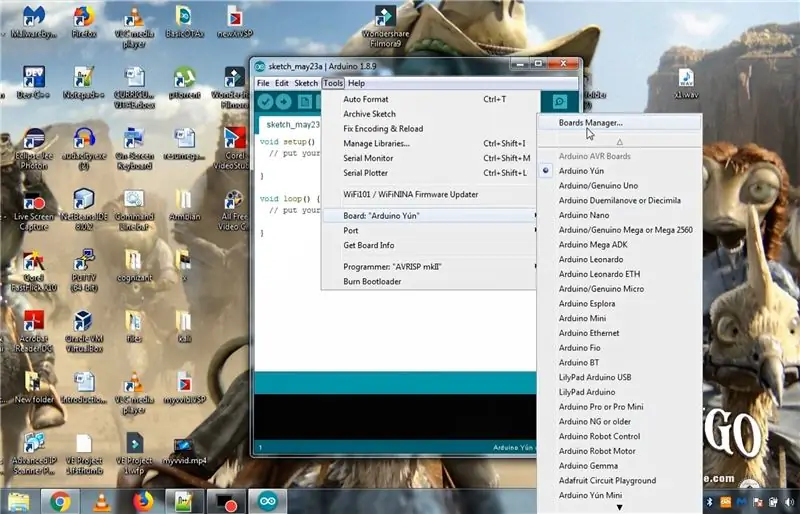Select the sketch_may23a editor tab

(x=291, y=125)
